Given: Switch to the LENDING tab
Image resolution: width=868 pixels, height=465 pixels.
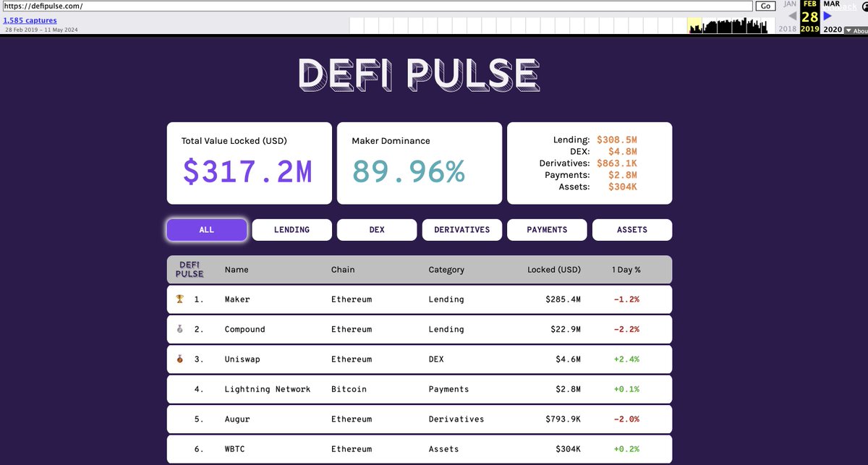Looking at the screenshot, I should (x=292, y=230).
